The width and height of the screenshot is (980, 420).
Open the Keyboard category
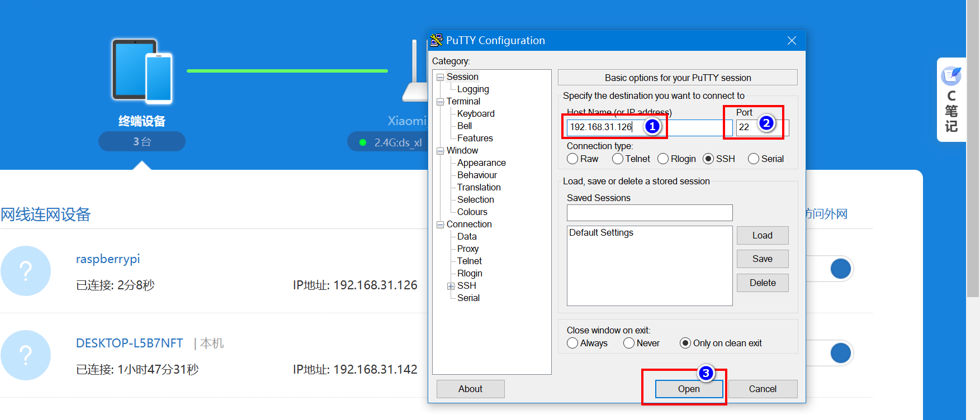point(476,113)
